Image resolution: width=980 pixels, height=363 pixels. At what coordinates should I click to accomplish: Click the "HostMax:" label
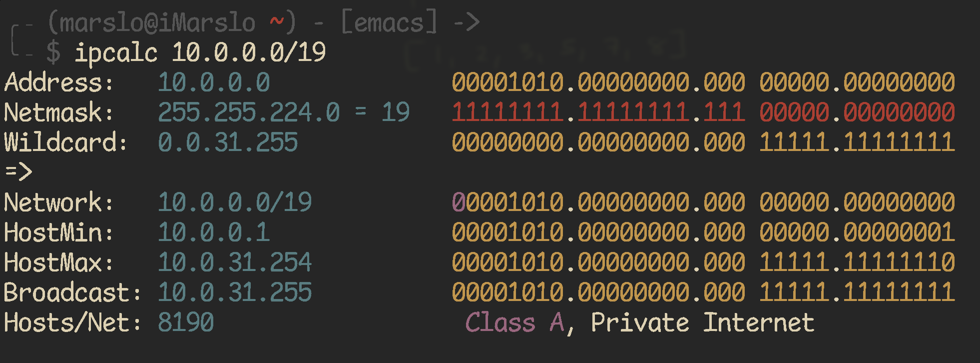[59, 262]
